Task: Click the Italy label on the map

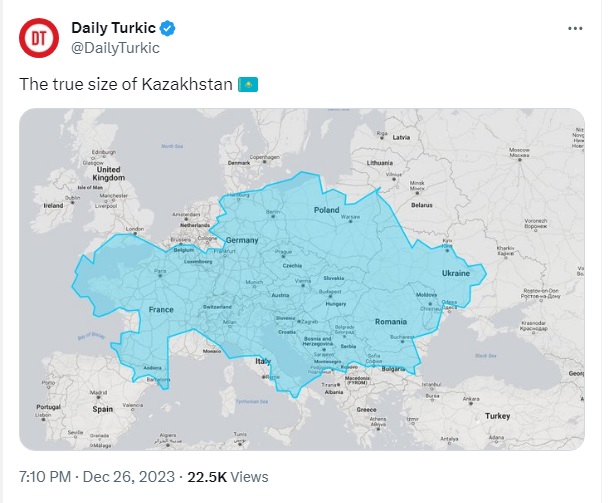Action: 263,361
